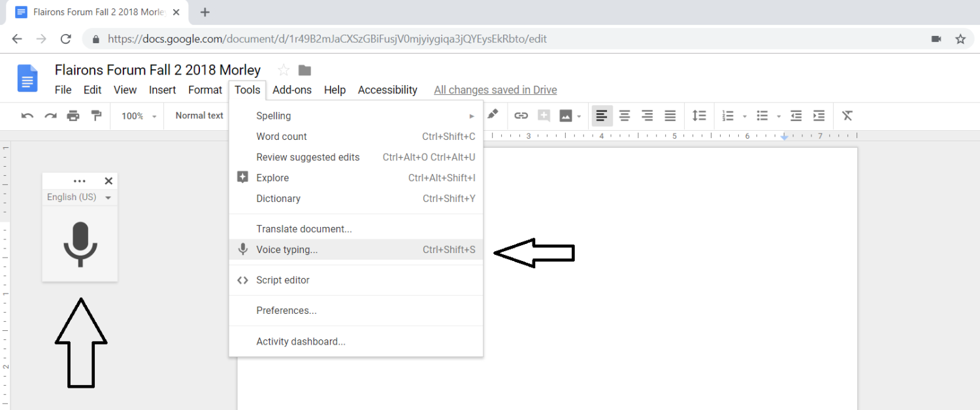Change language from English (US) dropdown
The width and height of the screenshot is (980, 410).
tap(80, 197)
